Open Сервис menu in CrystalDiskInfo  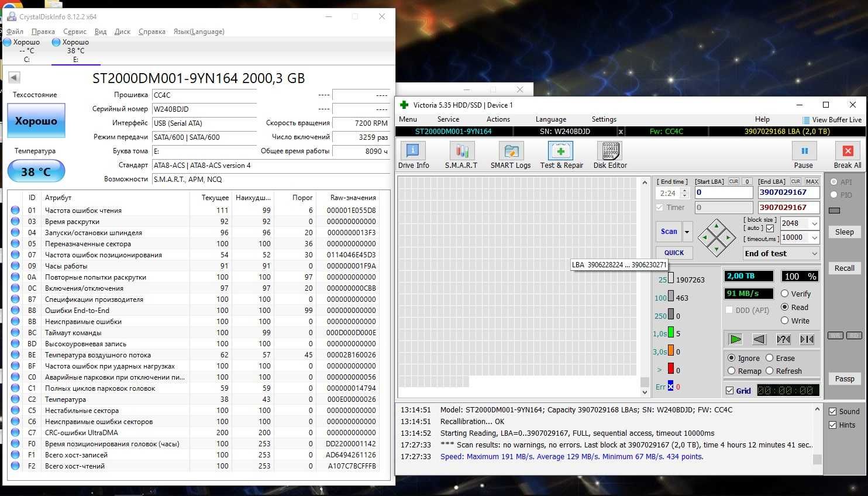pos(75,32)
